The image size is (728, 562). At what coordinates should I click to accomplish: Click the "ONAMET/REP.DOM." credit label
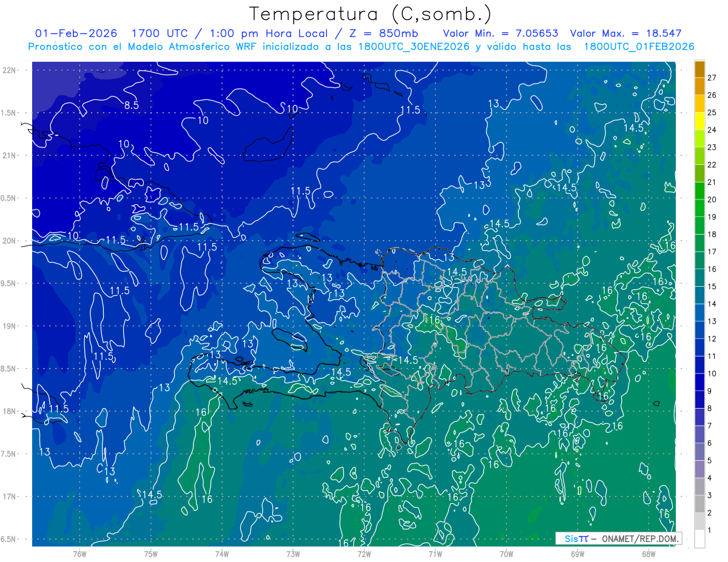(x=639, y=538)
